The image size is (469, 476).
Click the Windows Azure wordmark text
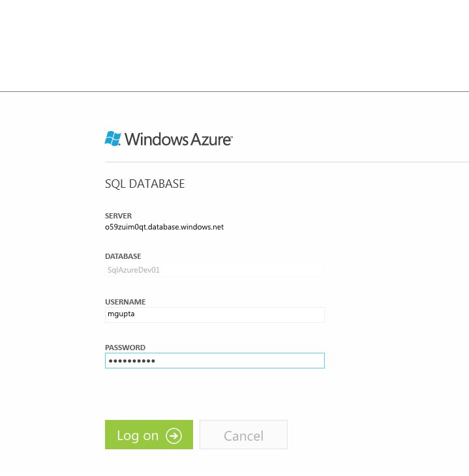click(x=179, y=140)
